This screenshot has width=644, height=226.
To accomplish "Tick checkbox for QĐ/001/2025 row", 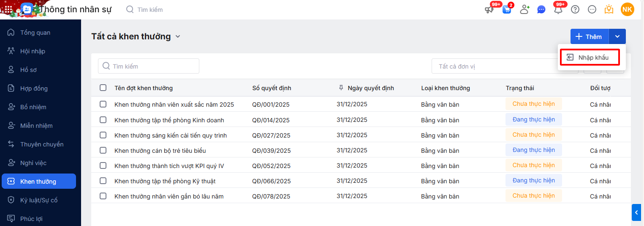I will click(x=103, y=104).
